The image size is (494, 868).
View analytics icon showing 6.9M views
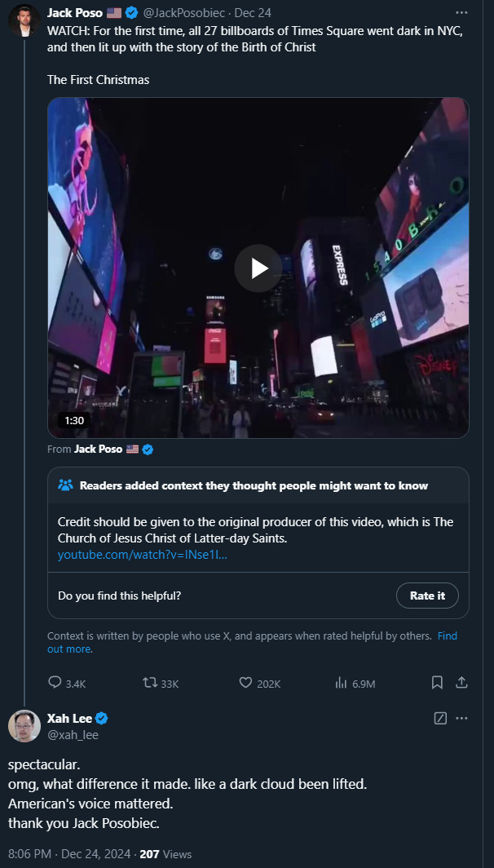(x=342, y=683)
